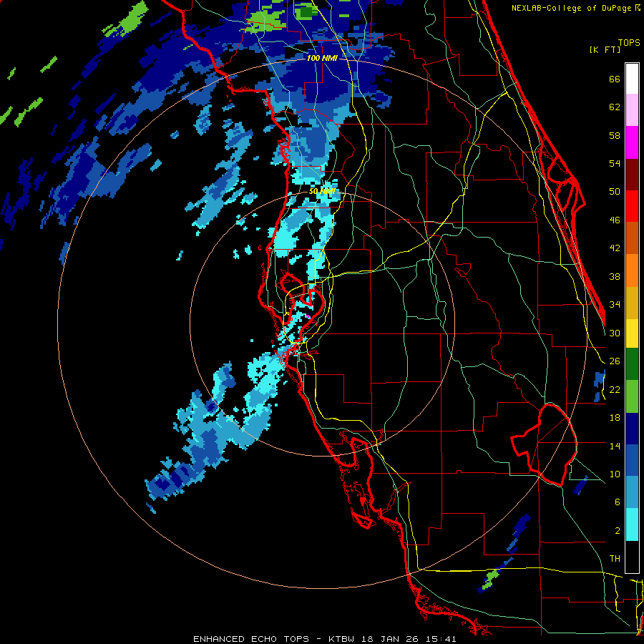The width and height of the screenshot is (644, 644).
Task: Click the TH threshold legend label
Action: (615, 559)
